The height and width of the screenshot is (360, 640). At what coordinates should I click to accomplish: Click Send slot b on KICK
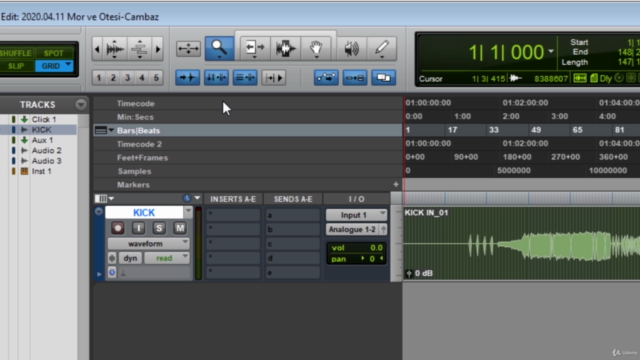click(x=293, y=229)
